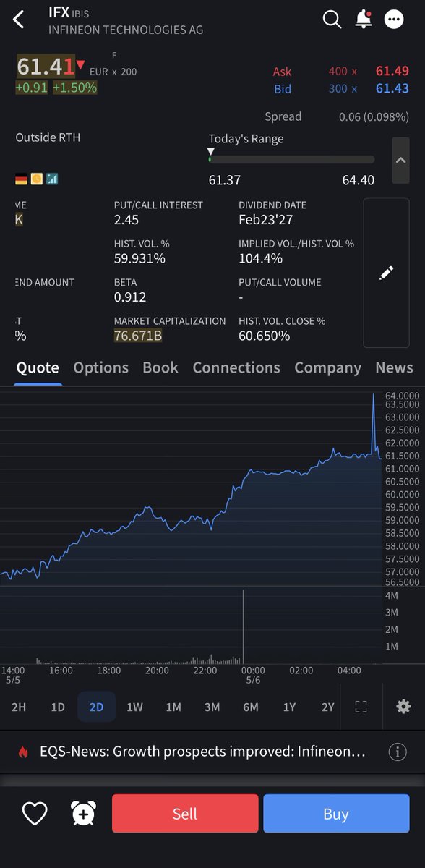Tap the blue Buy button

(x=336, y=814)
